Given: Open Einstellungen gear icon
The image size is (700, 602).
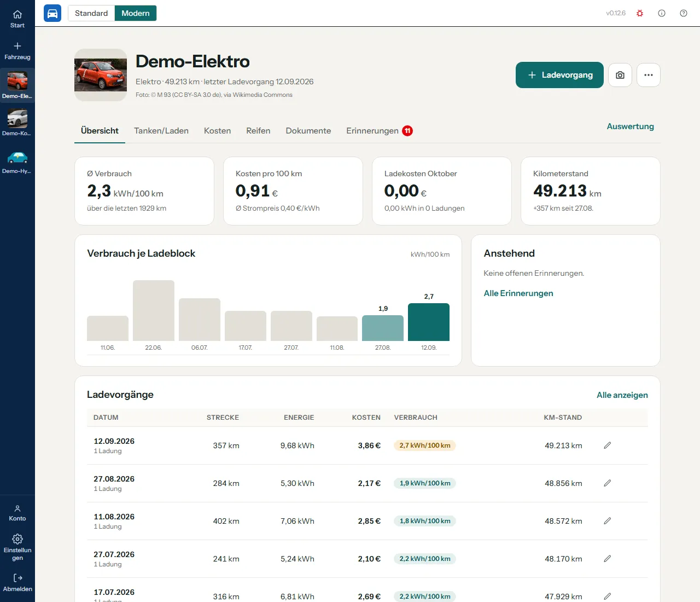Looking at the screenshot, I should coord(17,539).
